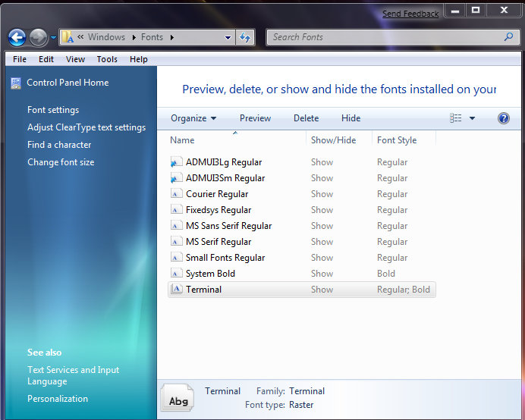
Task: Select the Fixedsys Regular font name
Action: (218, 210)
